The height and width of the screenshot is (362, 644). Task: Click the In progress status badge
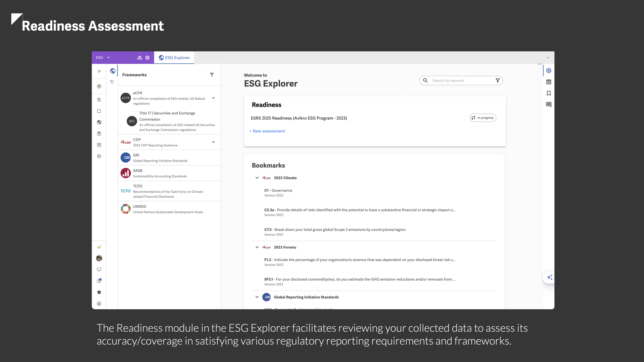tap(483, 118)
